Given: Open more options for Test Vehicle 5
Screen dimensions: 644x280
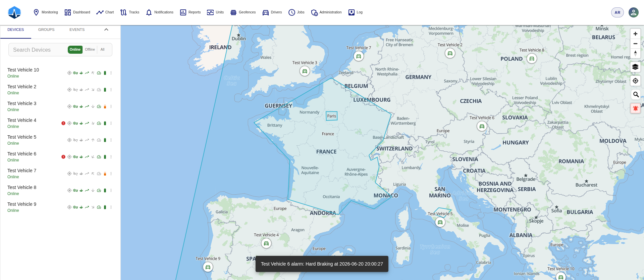Looking at the screenshot, I should coord(111,140).
